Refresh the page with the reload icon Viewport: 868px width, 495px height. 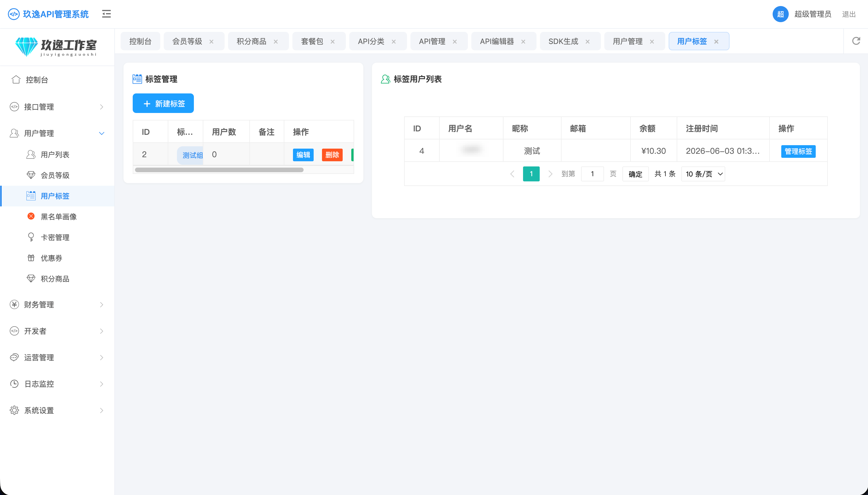(x=856, y=41)
